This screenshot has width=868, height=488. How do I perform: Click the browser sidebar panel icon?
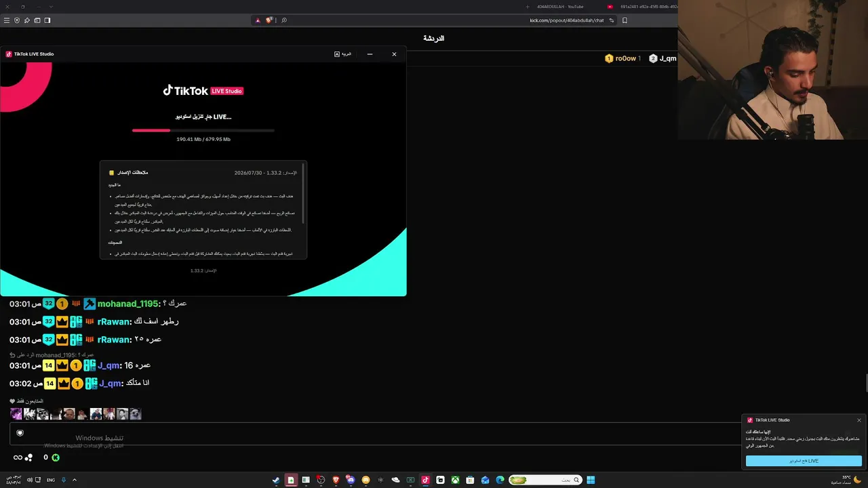(x=47, y=20)
